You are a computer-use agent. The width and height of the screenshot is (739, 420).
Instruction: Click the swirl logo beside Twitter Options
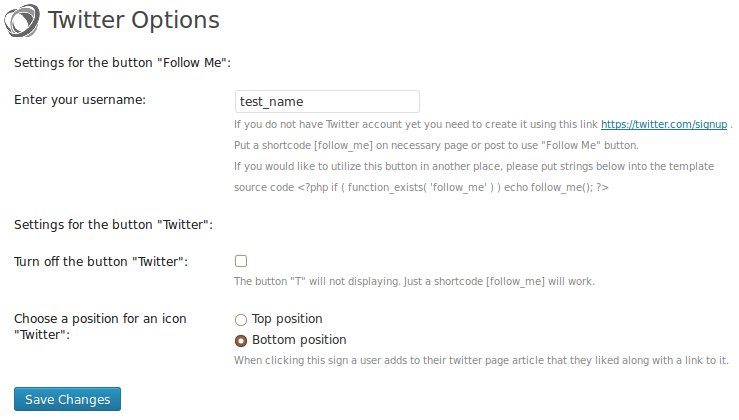pos(22,20)
